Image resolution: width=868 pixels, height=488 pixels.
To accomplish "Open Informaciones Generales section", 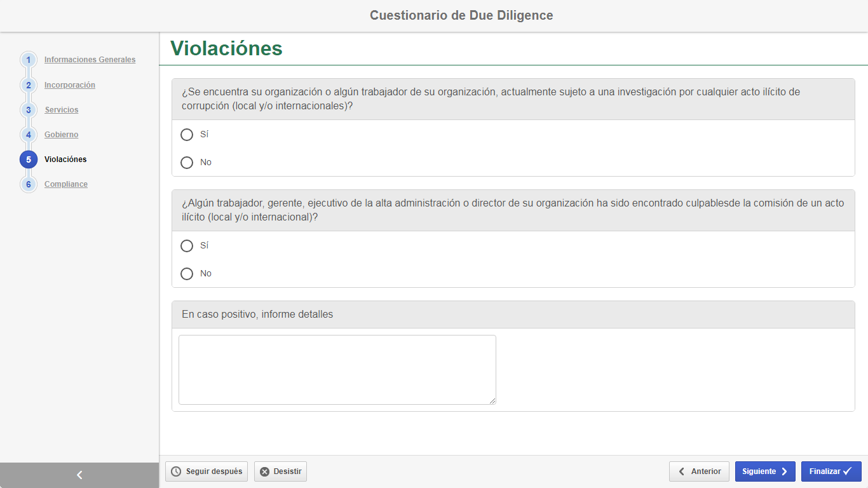I will (90, 60).
